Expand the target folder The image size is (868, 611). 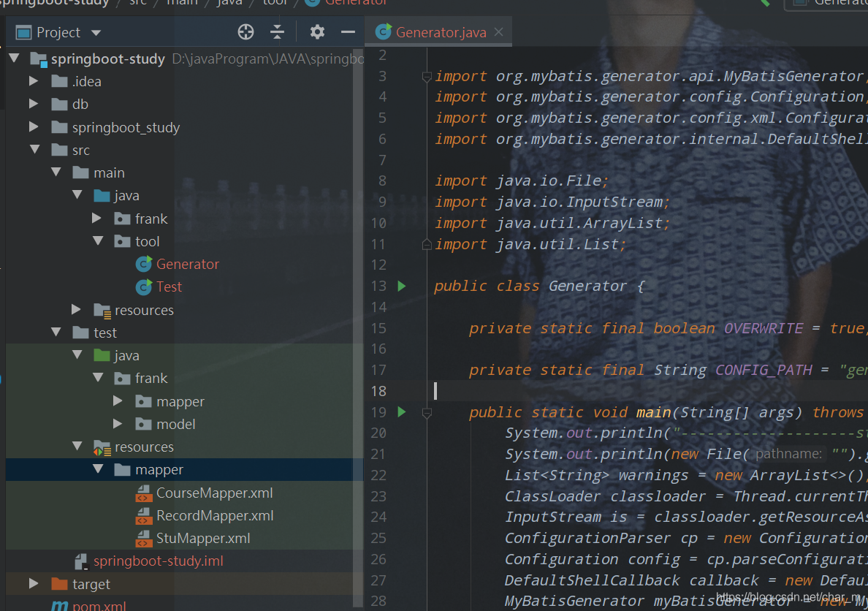(34, 583)
